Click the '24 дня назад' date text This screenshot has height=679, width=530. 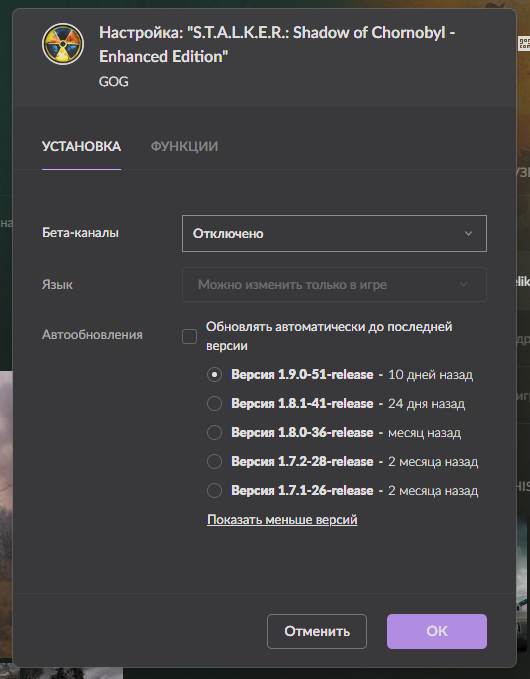click(x=427, y=404)
